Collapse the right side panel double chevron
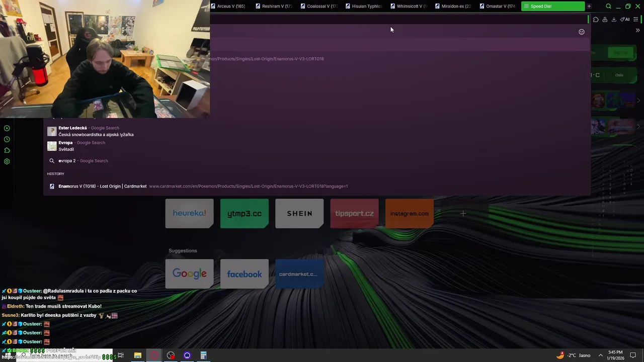 pyautogui.click(x=638, y=31)
